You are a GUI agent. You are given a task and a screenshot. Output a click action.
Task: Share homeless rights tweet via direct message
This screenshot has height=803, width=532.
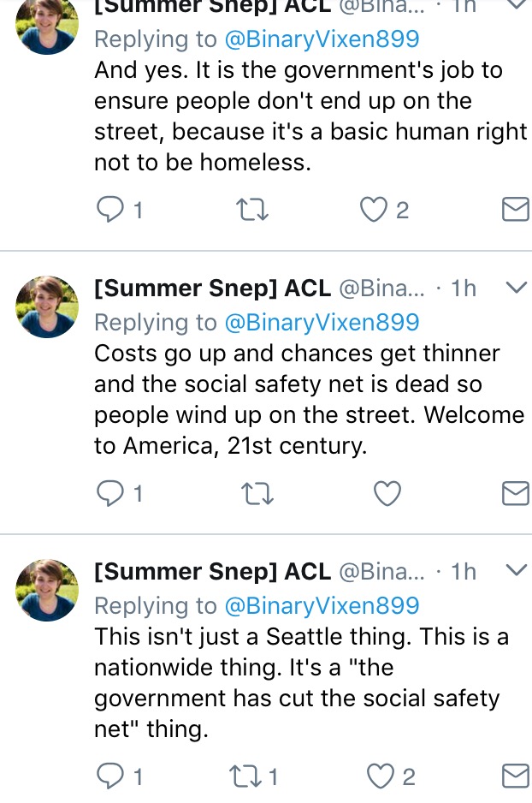click(x=515, y=209)
